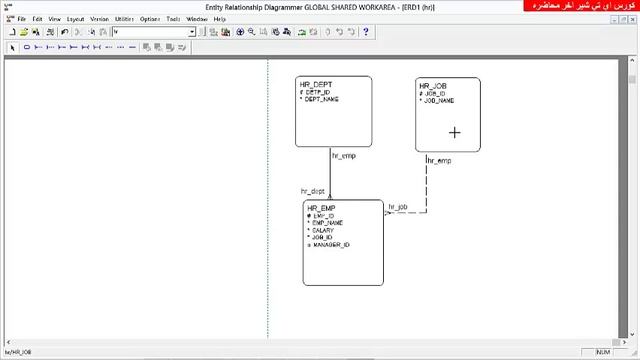Image resolution: width=640 pixels, height=360 pixels.
Task: Click the hr_emp label below HR_JOB
Action: coord(439,161)
